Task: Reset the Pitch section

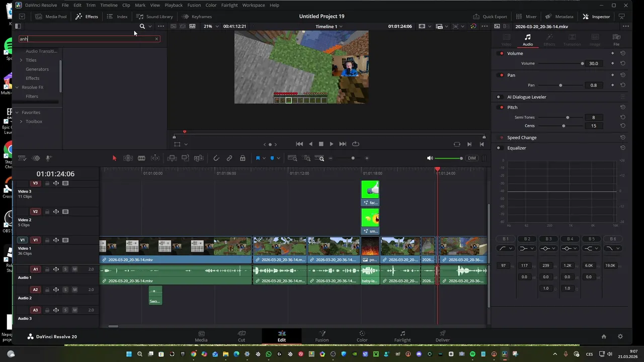Action: coord(623,107)
